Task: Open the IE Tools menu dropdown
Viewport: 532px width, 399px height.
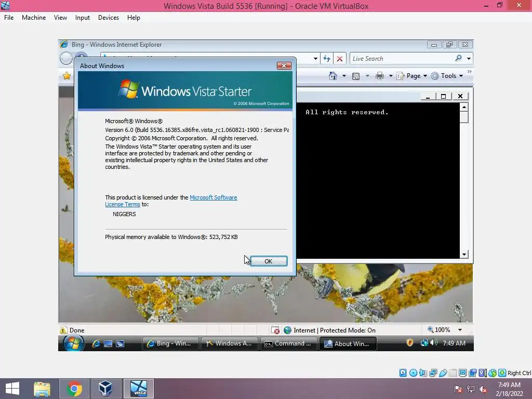Action: (447, 76)
